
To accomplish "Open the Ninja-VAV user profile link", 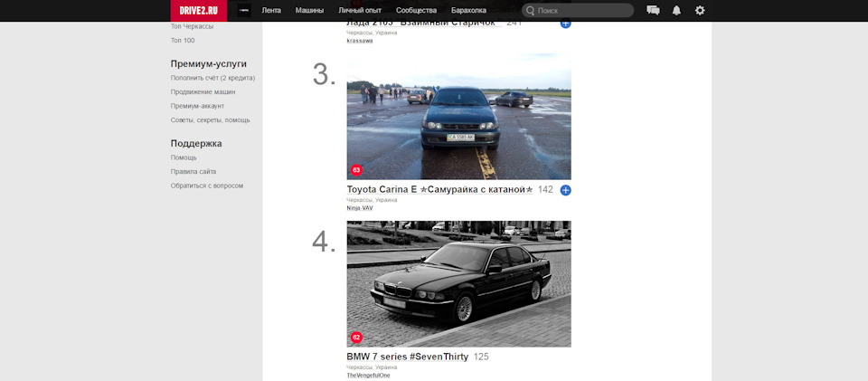I will pos(360,208).
